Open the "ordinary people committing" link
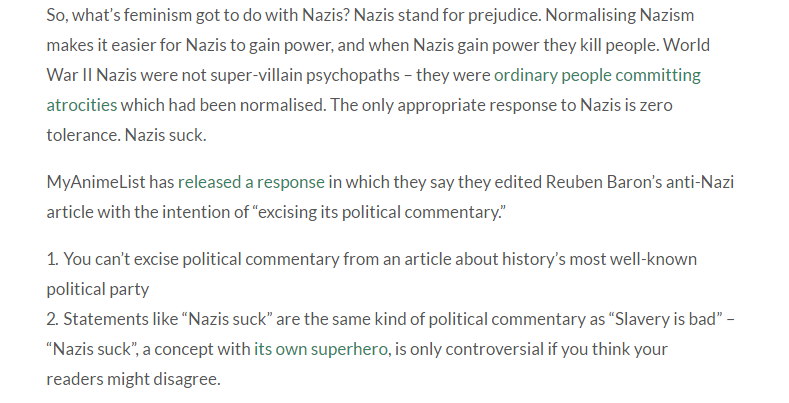This screenshot has height=403, width=789. [597, 75]
